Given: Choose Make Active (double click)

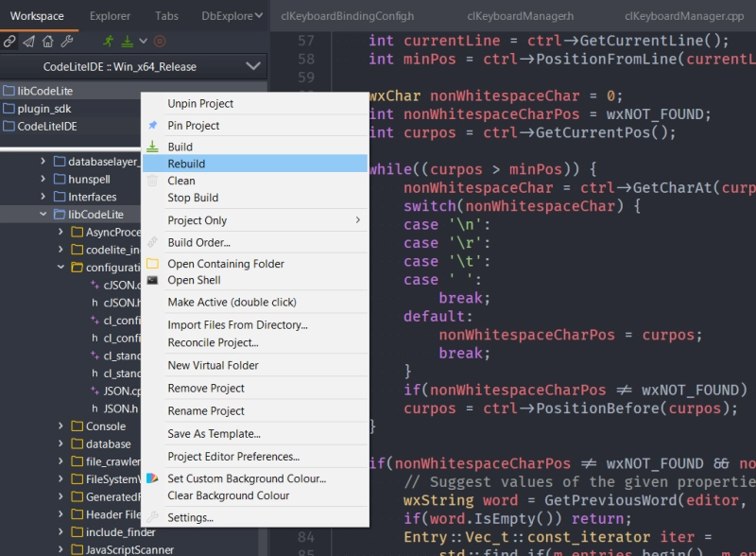Looking at the screenshot, I should (x=255, y=303).
